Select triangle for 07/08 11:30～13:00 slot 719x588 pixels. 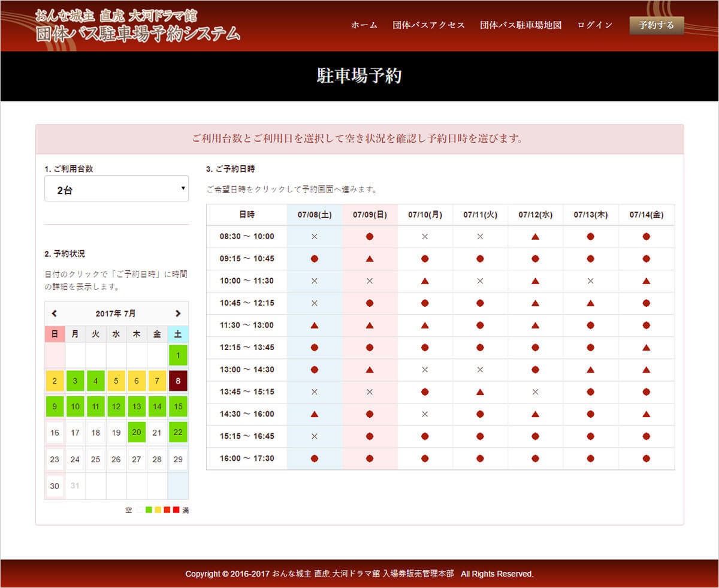[315, 325]
